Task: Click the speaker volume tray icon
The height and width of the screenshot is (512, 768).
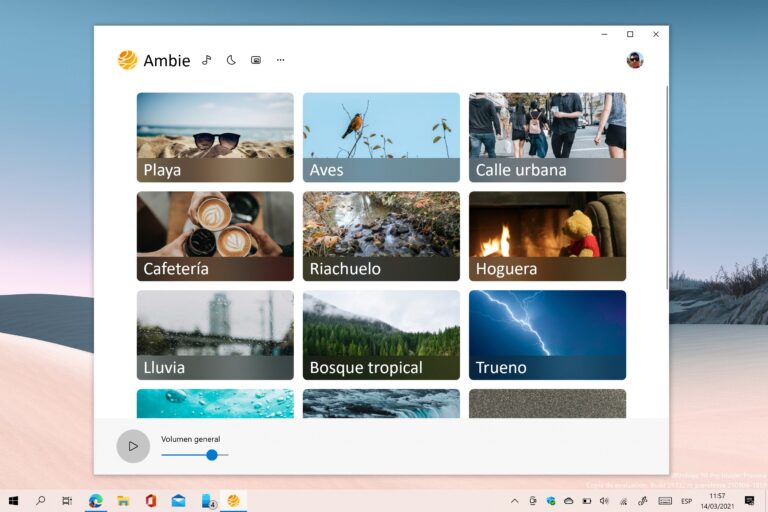Action: (x=604, y=501)
